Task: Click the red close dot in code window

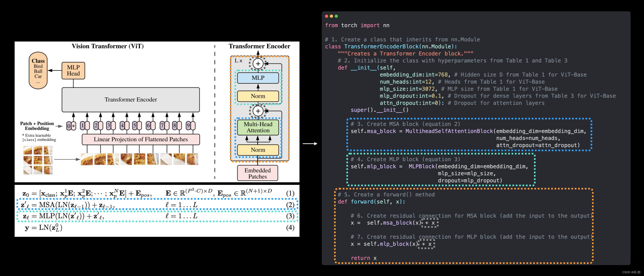Action: (x=326, y=16)
